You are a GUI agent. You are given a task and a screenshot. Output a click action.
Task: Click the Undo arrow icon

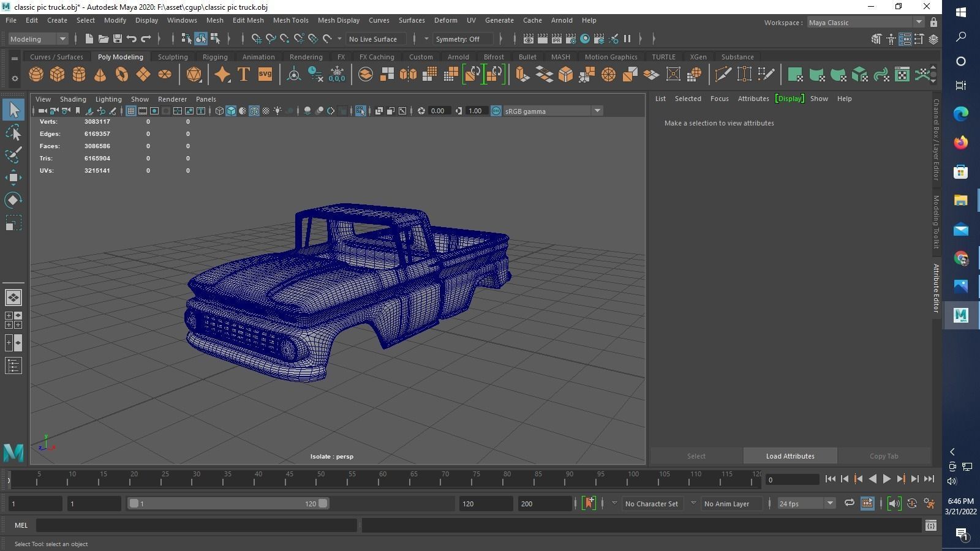pos(132,39)
